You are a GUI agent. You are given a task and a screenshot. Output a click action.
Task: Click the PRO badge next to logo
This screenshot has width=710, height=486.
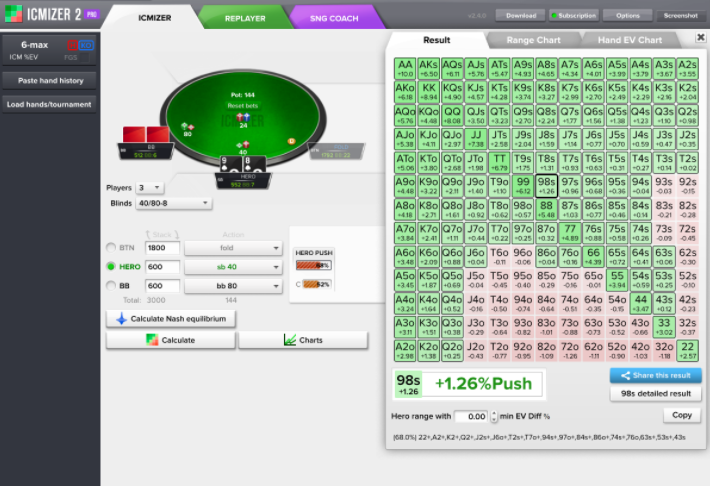92,14
